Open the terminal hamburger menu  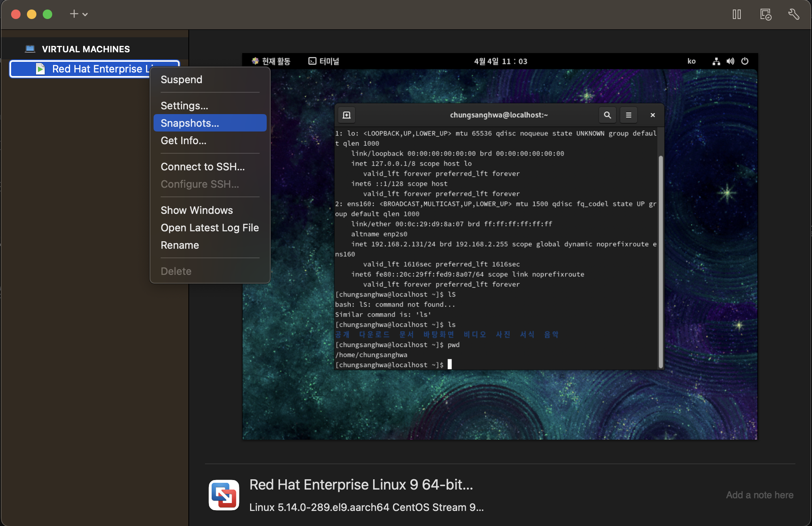pyautogui.click(x=628, y=115)
